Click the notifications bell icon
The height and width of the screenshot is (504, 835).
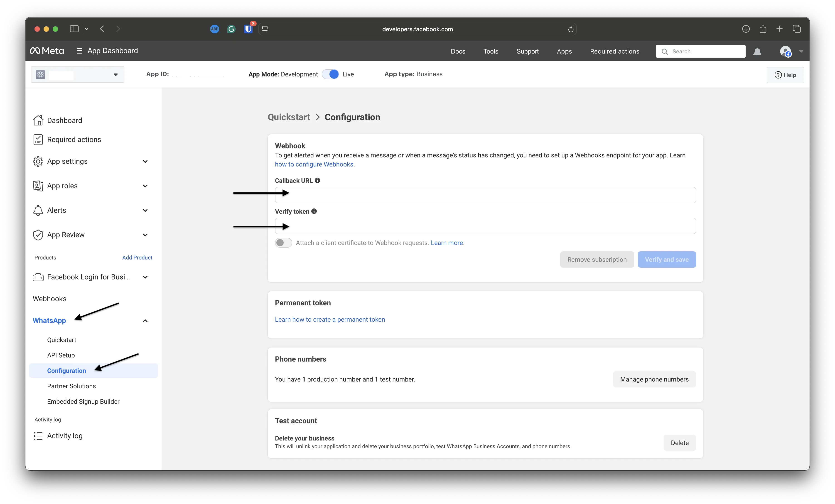tap(757, 51)
